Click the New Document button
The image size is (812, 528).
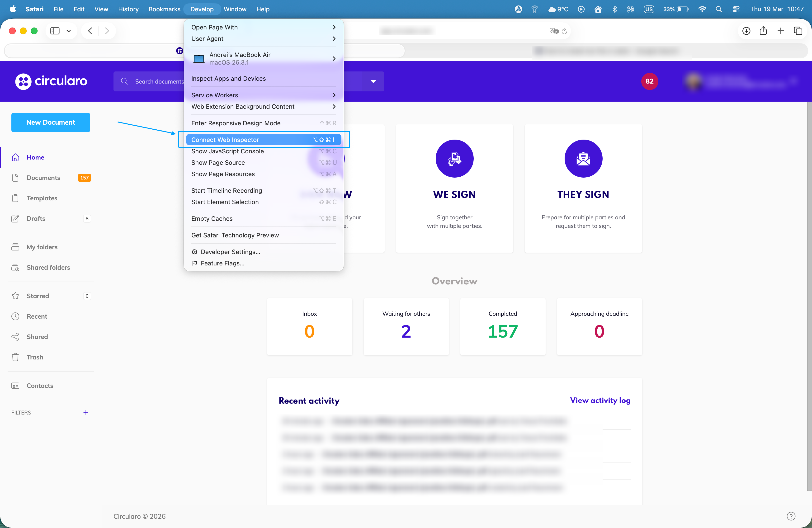tap(51, 122)
